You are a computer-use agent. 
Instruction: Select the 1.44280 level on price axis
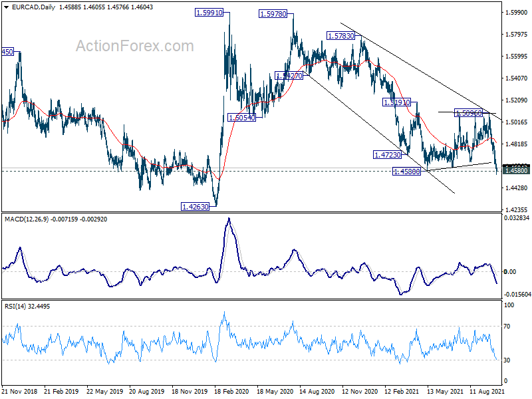coord(516,188)
